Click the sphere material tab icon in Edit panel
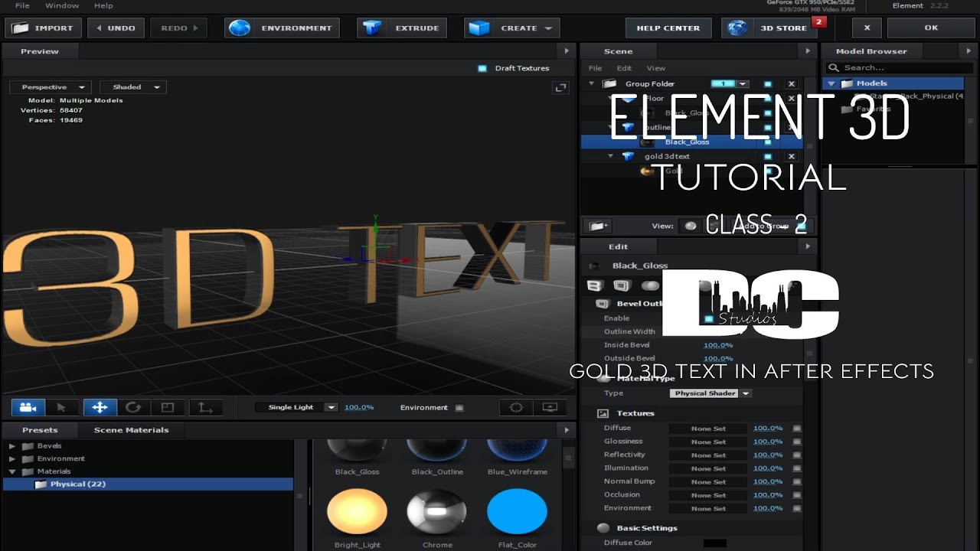Screen dimensions: 980x551 [x=650, y=285]
